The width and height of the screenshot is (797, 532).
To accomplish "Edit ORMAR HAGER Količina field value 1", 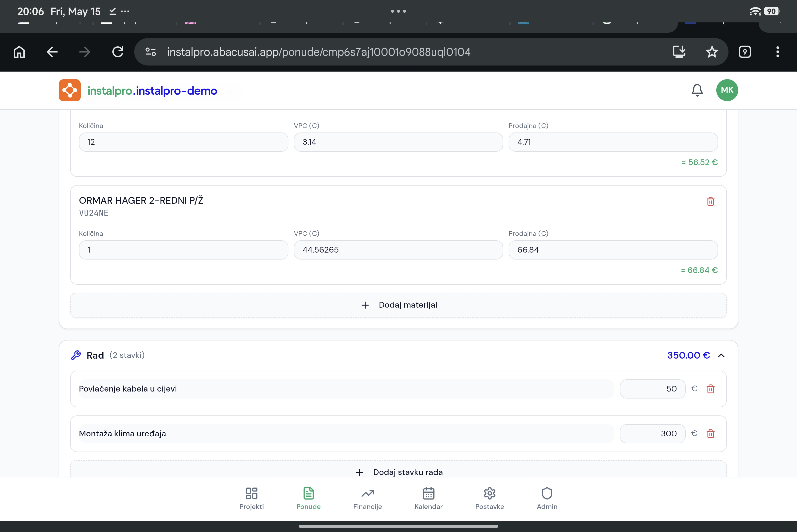I will point(184,250).
